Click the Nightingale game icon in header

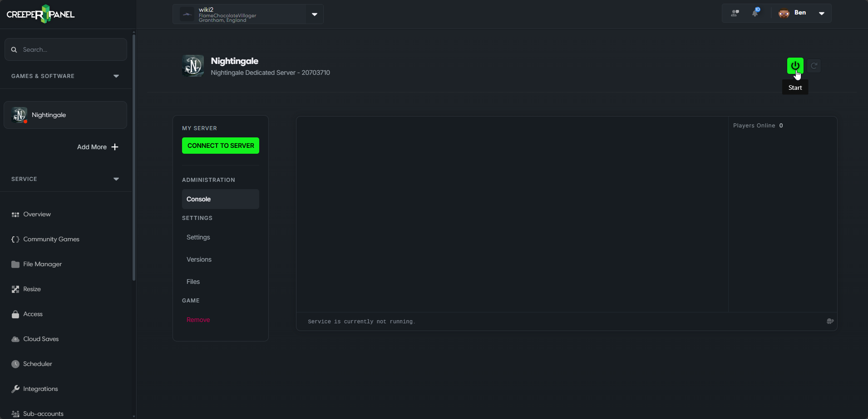[193, 66]
